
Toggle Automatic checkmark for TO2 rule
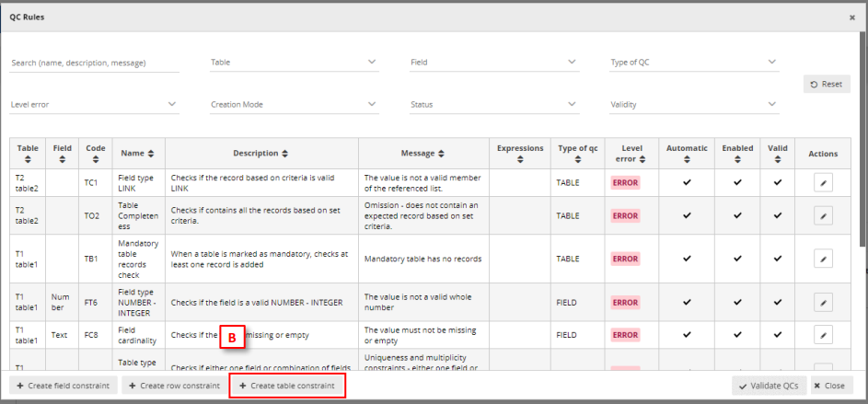(687, 215)
